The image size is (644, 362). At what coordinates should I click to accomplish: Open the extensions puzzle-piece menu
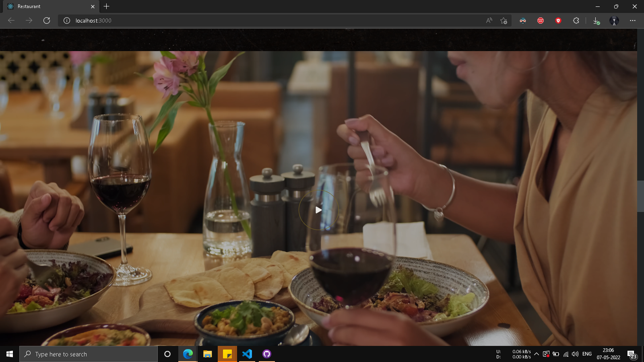click(576, 21)
